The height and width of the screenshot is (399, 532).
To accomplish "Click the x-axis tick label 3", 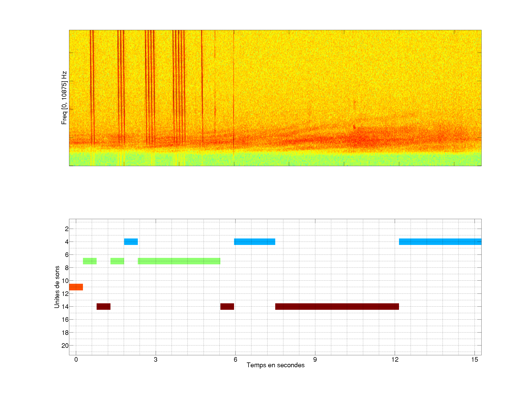I will click(156, 359).
